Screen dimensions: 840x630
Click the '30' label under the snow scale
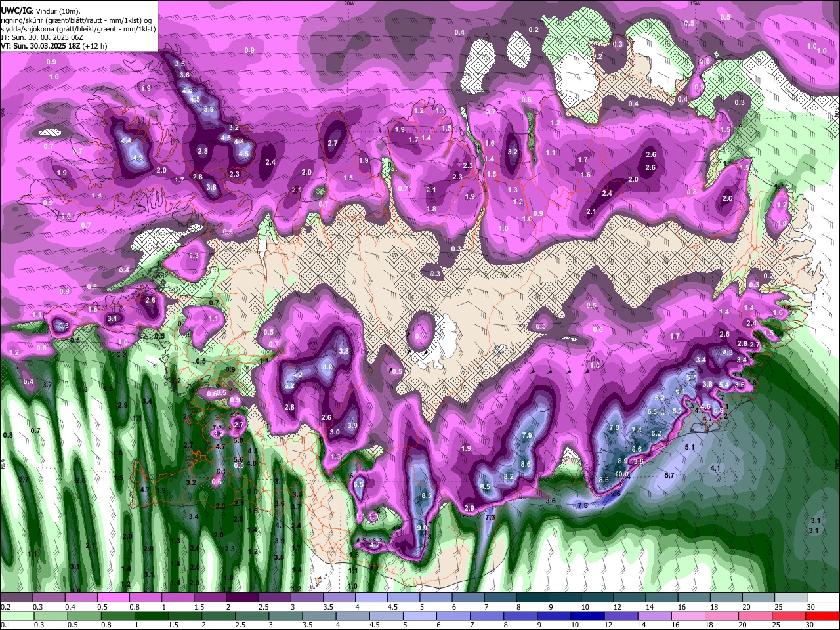(x=811, y=607)
